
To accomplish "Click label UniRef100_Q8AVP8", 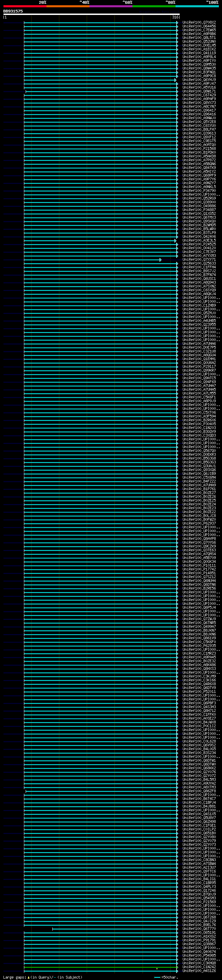I will pyautogui.click(x=199, y=538).
